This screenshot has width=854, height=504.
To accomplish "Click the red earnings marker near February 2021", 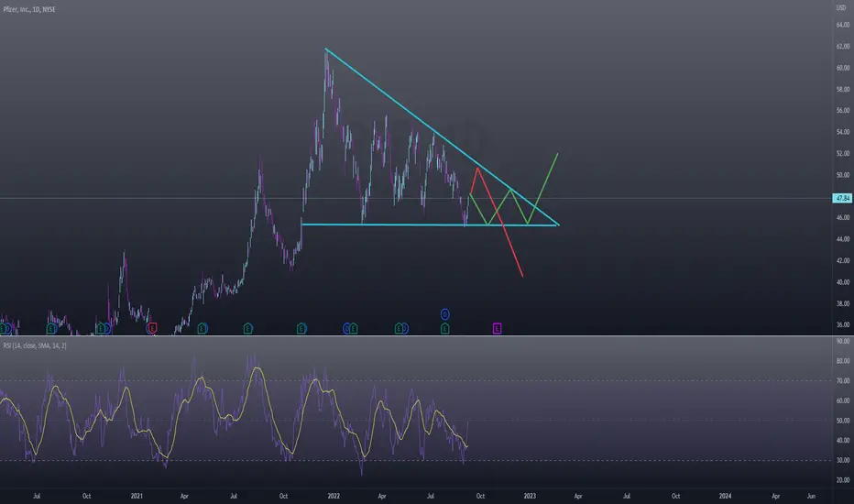I will click(x=152, y=328).
